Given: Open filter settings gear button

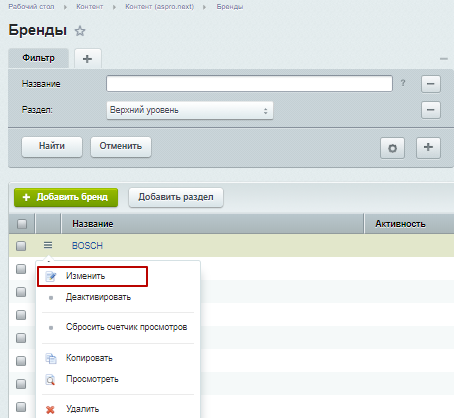Looking at the screenshot, I should click(x=392, y=148).
